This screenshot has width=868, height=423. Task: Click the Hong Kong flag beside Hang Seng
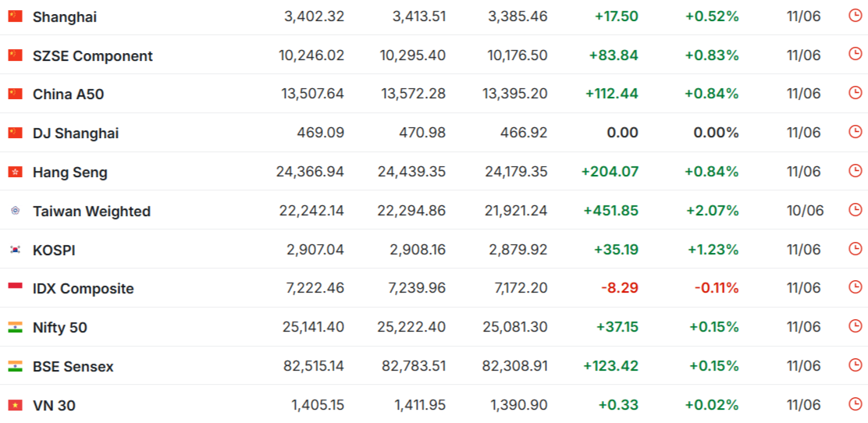click(x=15, y=172)
